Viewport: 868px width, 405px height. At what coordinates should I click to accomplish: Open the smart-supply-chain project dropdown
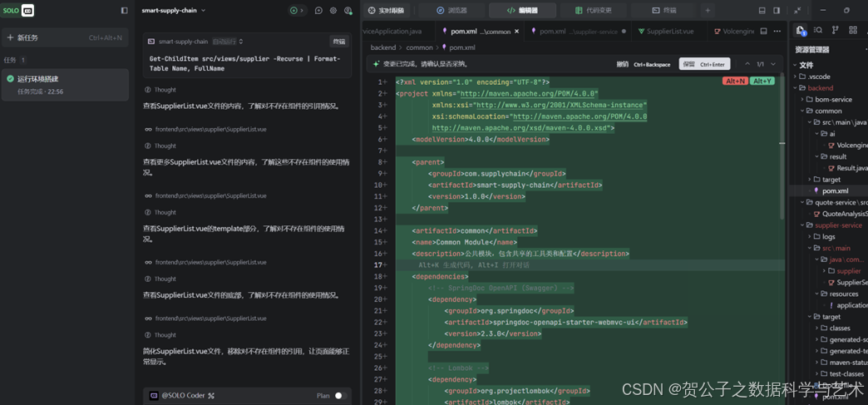pos(173,11)
